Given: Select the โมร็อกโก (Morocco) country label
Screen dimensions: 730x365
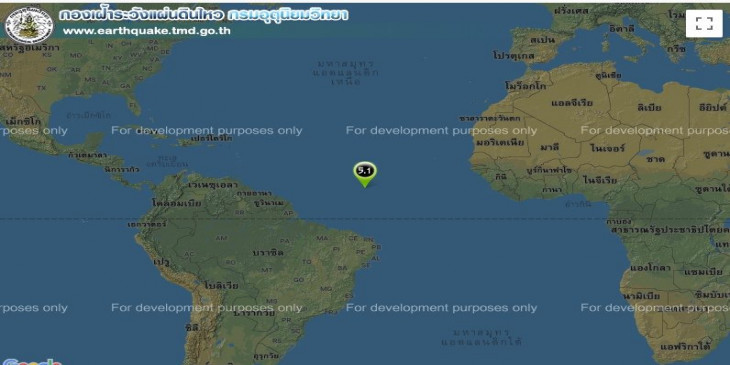Looking at the screenshot, I should pos(525,86).
